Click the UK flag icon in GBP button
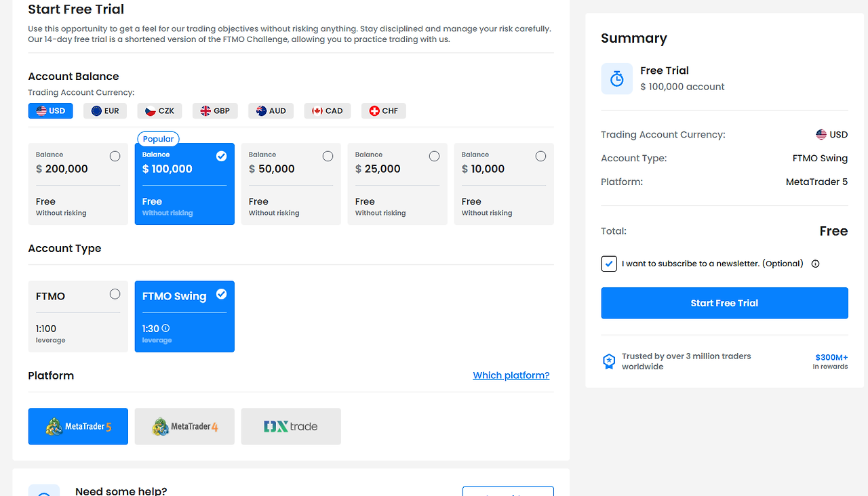868x496 pixels. pos(205,111)
